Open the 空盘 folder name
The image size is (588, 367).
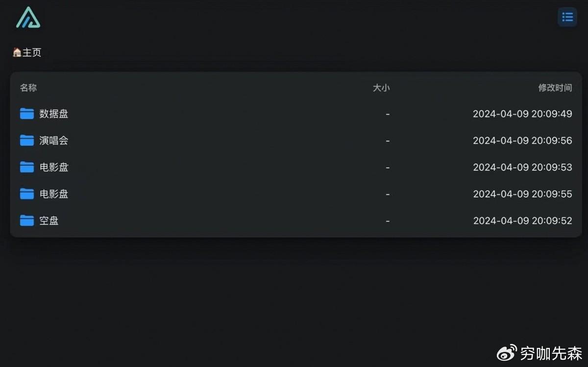click(x=49, y=220)
